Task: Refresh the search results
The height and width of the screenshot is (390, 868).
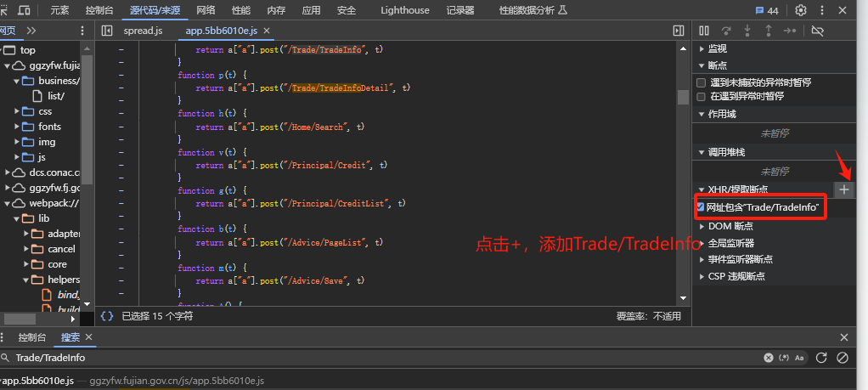Action: tap(821, 358)
